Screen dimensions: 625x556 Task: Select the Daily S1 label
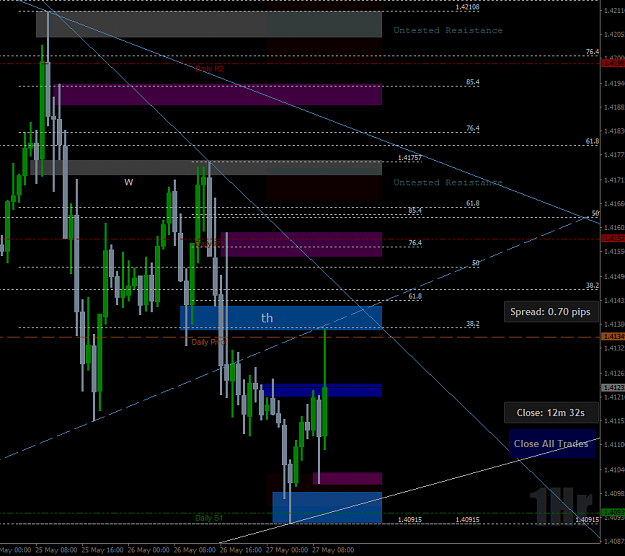click(209, 518)
